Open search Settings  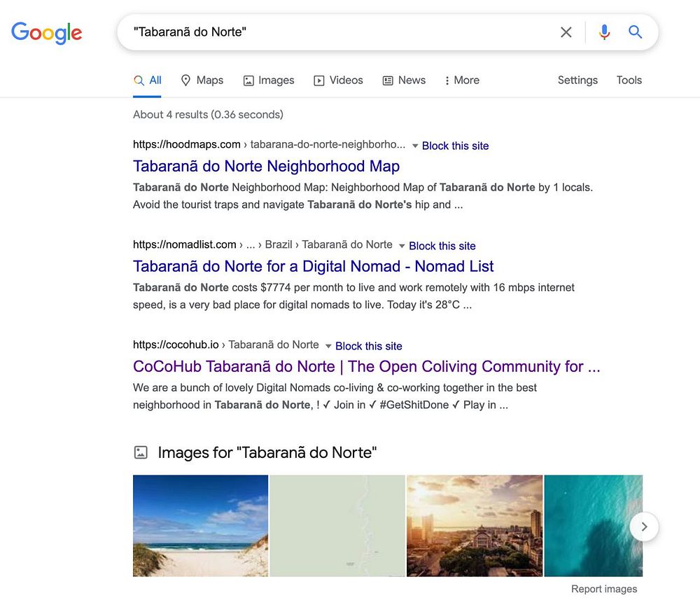[x=577, y=81]
